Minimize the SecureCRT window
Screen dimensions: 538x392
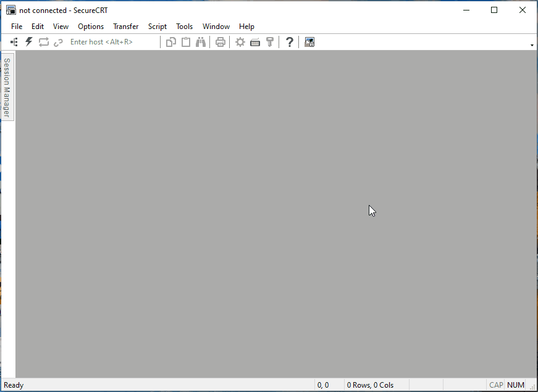pyautogui.click(x=466, y=10)
